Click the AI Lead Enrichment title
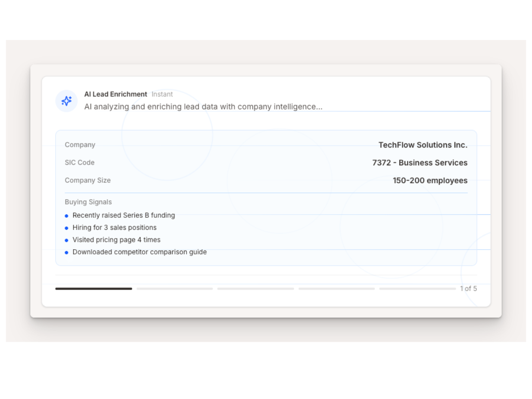 tap(115, 94)
